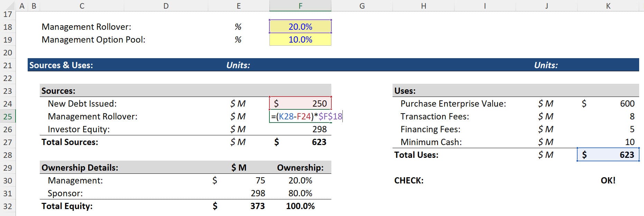The image size is (644, 216).
Task: Select row 25 header
Action: [x=8, y=117]
